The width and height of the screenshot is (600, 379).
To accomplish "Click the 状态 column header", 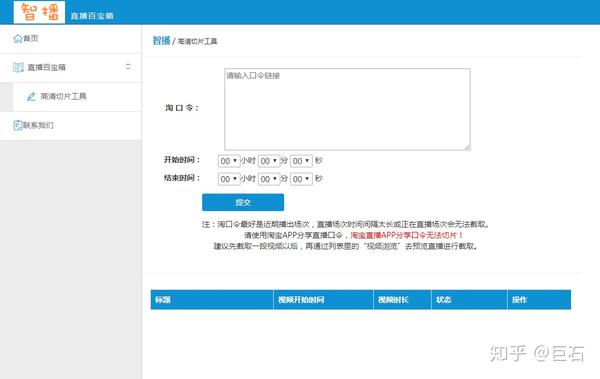I will click(469, 299).
